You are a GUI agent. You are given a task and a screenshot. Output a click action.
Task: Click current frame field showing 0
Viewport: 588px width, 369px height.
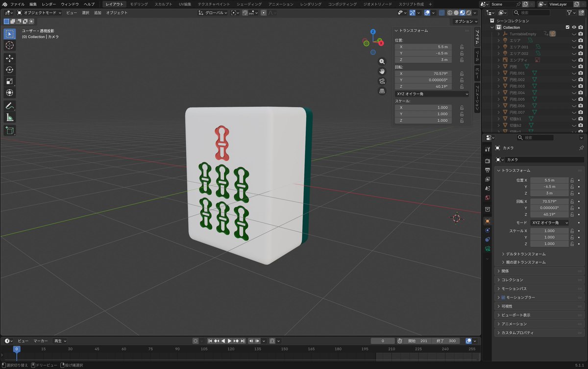point(382,341)
